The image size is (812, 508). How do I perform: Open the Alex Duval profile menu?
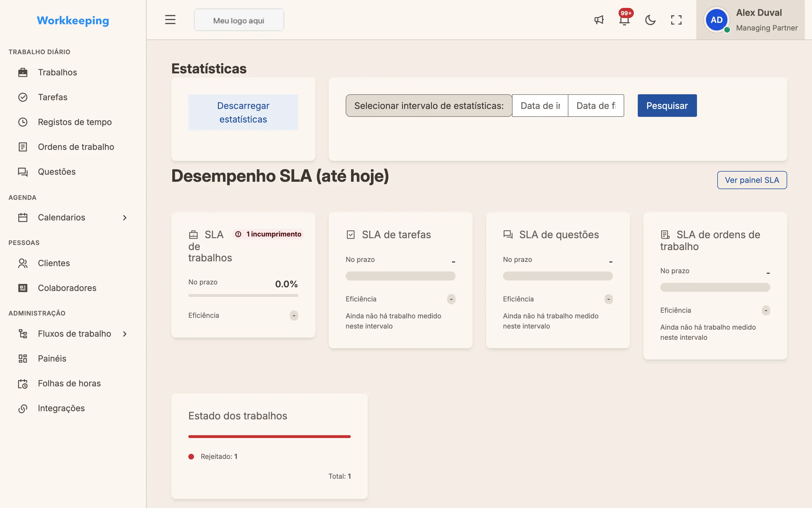coord(750,20)
